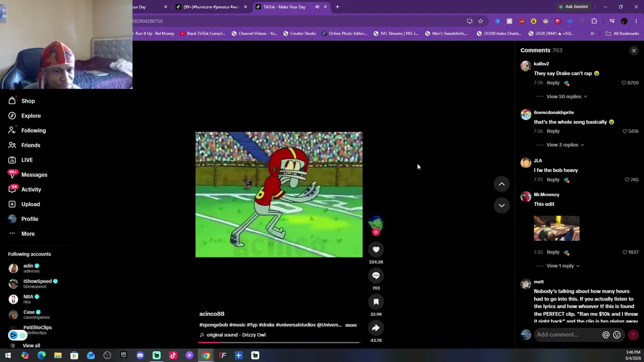Open the Chrome Extensions puzzle menu
This screenshot has width=644, height=362.
pos(594,21)
